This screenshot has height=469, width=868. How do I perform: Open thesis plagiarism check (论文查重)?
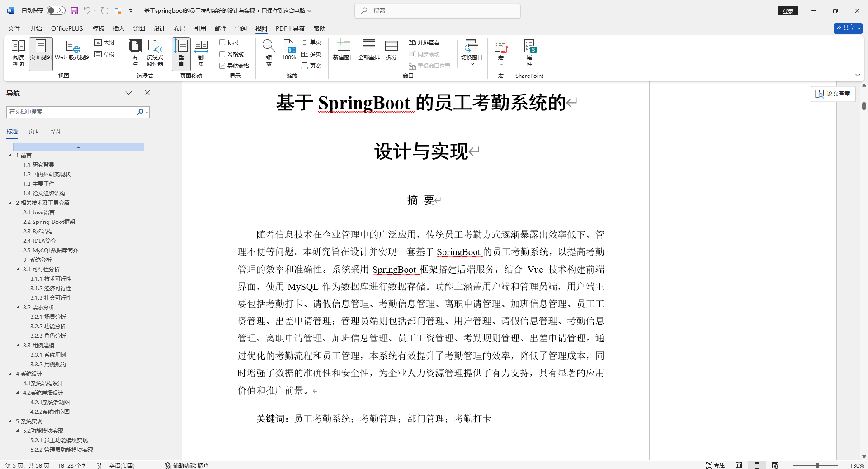point(833,94)
